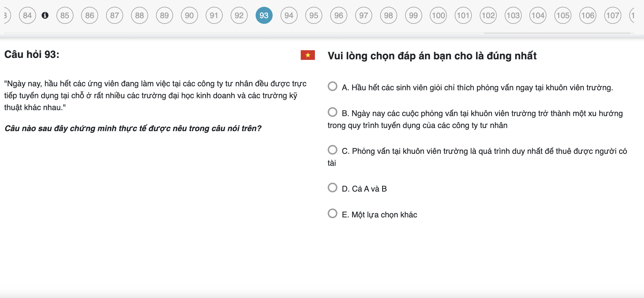Click the current question 93 circle
Screen dimensions: 644x298
[x=264, y=15]
